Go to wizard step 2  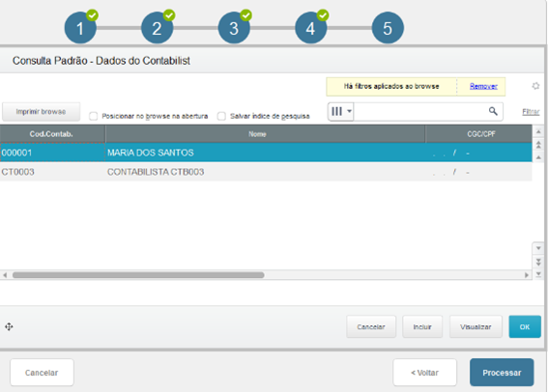click(x=158, y=28)
